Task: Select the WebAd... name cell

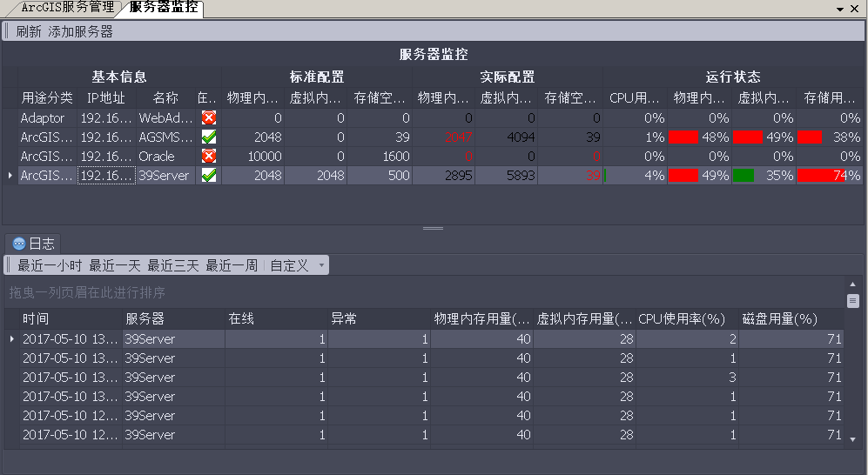Action: 165,117
